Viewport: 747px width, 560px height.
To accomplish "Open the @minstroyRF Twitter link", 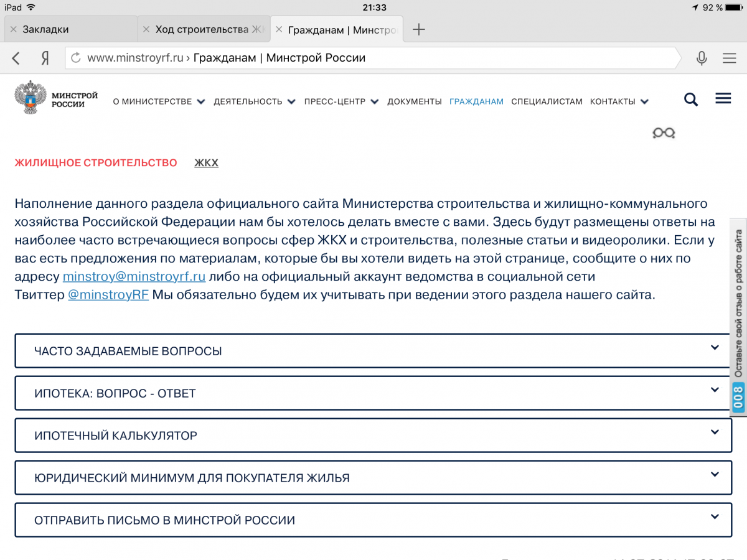I will pos(108,294).
